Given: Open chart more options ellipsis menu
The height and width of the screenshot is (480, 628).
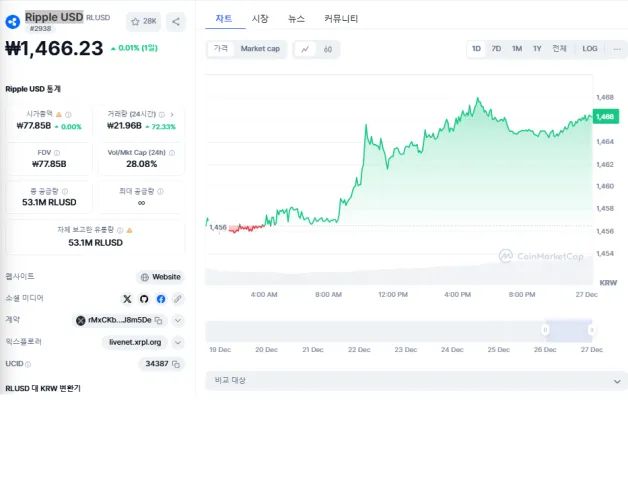Looking at the screenshot, I should pyautogui.click(x=617, y=49).
